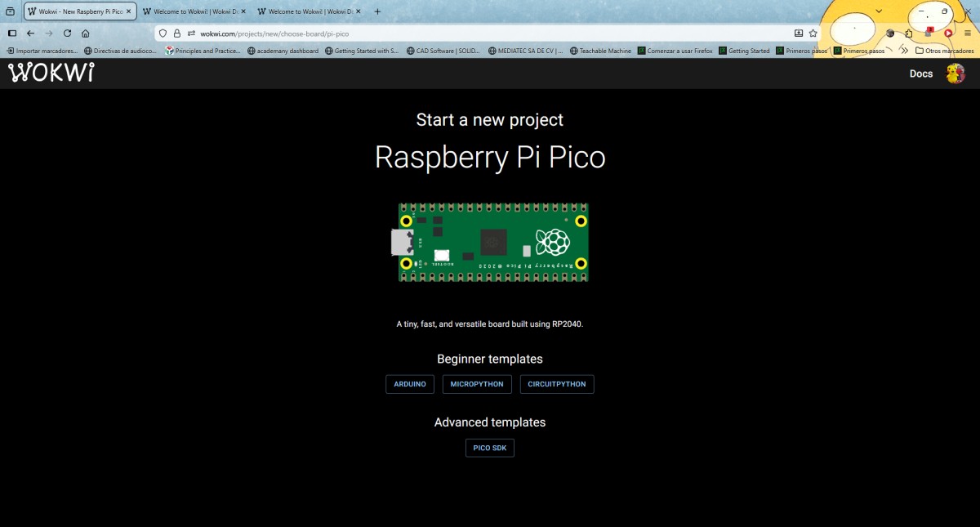Go forward with the browser forward arrow
The image size is (980, 527).
pos(49,33)
